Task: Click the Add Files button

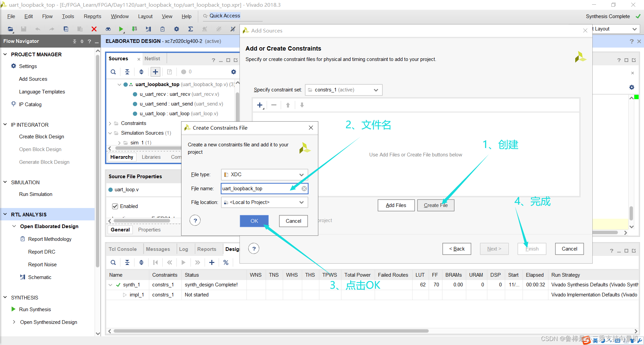Action: coord(396,205)
